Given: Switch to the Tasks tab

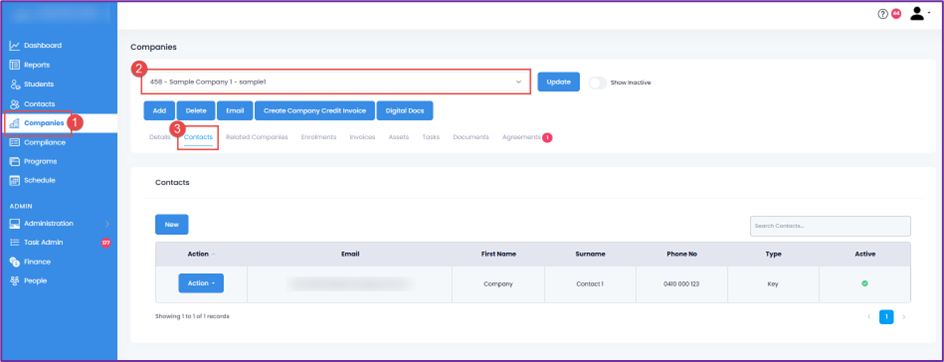Looking at the screenshot, I should 430,137.
